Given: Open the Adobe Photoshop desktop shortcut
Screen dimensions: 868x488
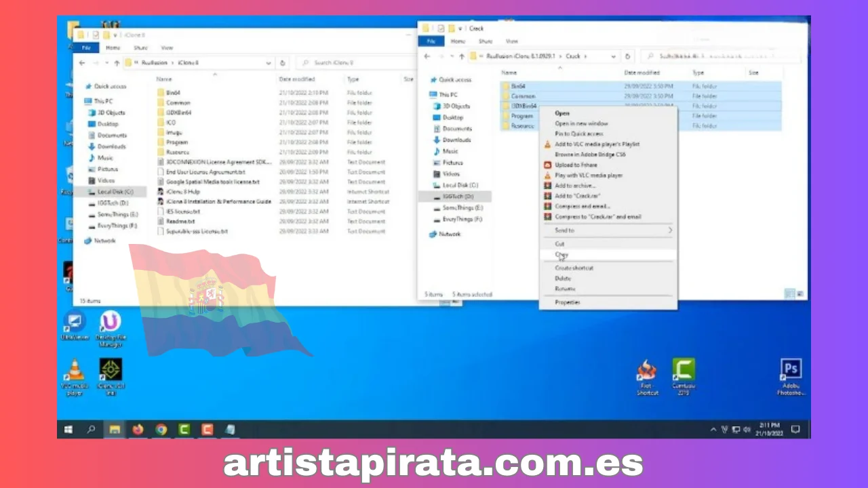Looking at the screenshot, I should (791, 377).
